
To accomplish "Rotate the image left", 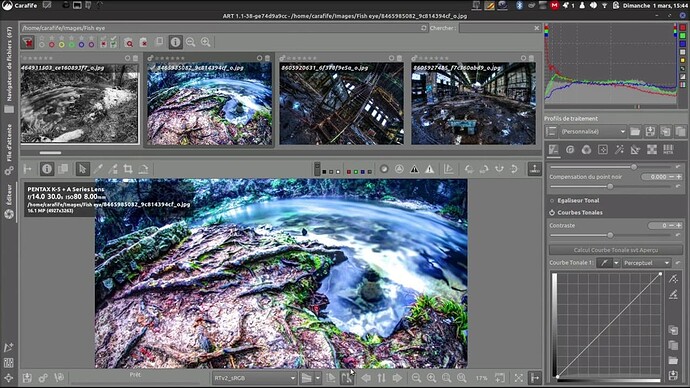I will point(469,169).
